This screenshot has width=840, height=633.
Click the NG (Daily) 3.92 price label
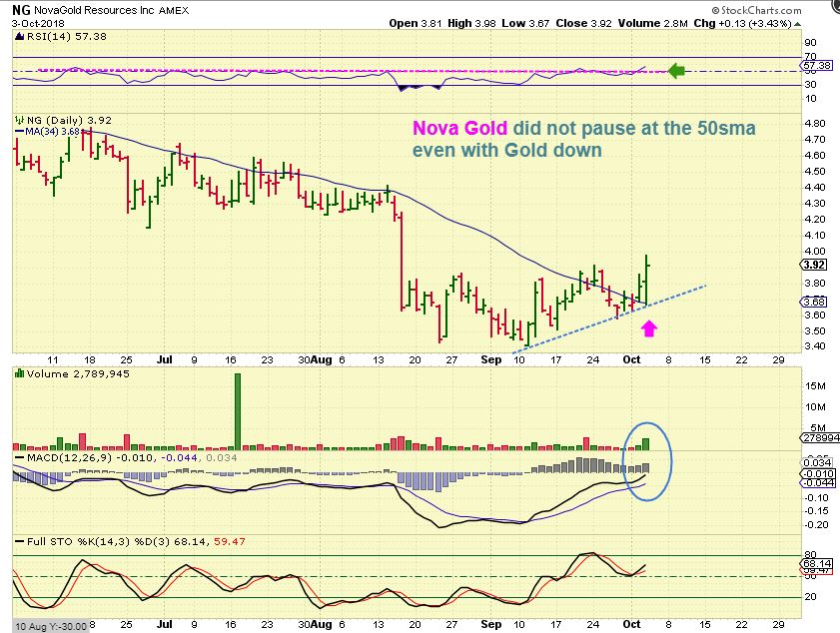[x=69, y=121]
